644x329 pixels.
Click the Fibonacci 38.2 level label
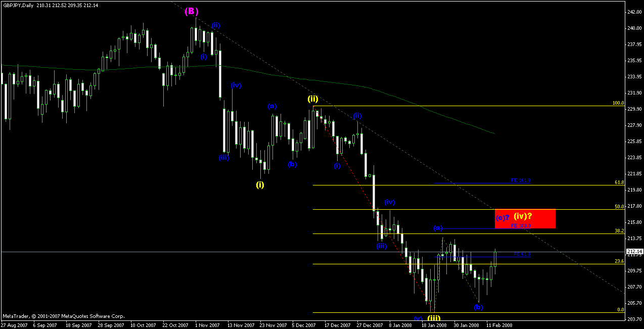tap(620, 230)
